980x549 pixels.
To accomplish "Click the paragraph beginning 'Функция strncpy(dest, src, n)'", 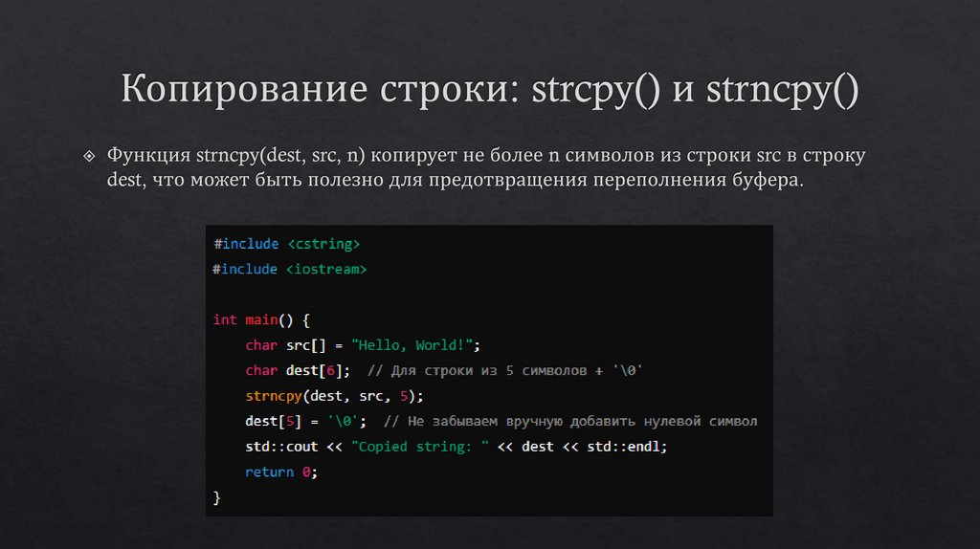I will pos(486,166).
